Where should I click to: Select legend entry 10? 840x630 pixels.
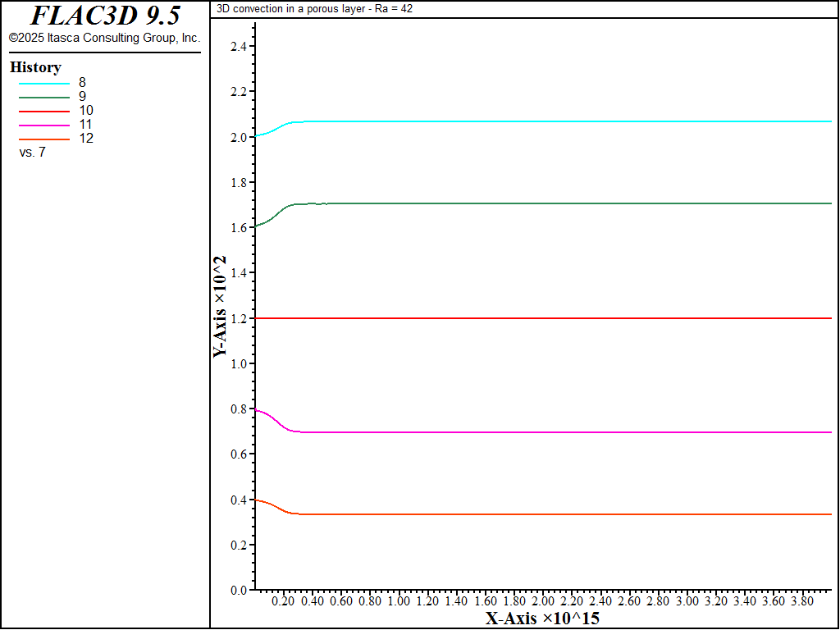[x=85, y=111]
